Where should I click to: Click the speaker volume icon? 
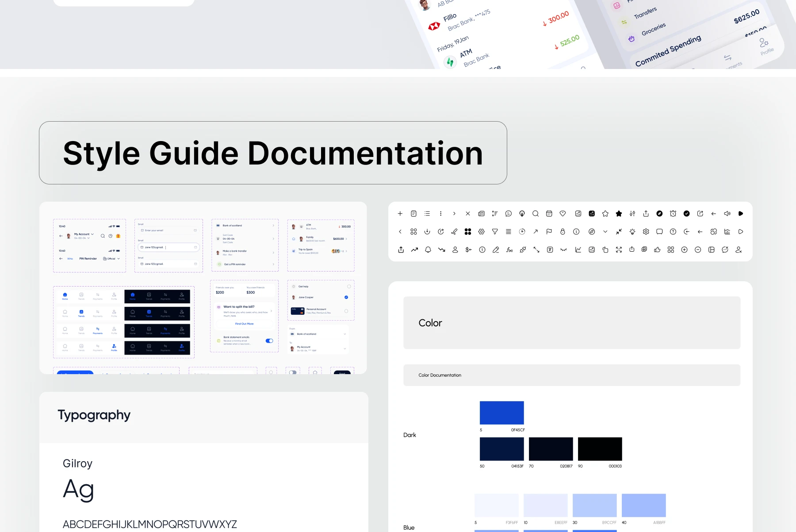coord(727,214)
